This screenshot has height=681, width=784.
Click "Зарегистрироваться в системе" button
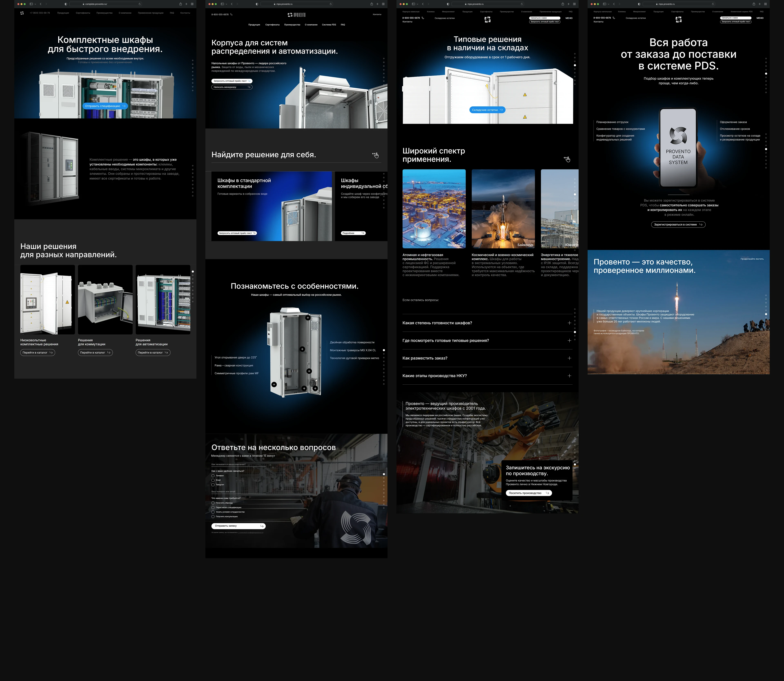(678, 225)
